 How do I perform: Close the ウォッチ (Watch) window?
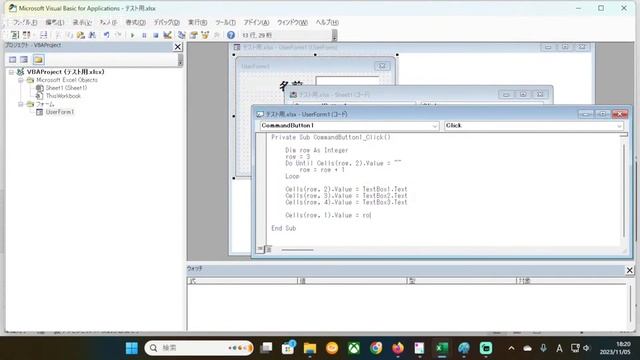click(x=630, y=270)
